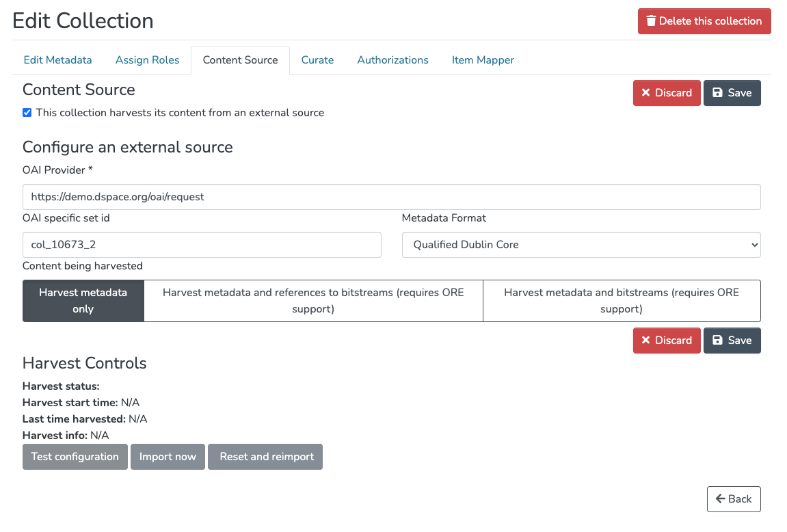Click the floppy disk icon on top Save
The image size is (787, 532).
click(x=717, y=93)
